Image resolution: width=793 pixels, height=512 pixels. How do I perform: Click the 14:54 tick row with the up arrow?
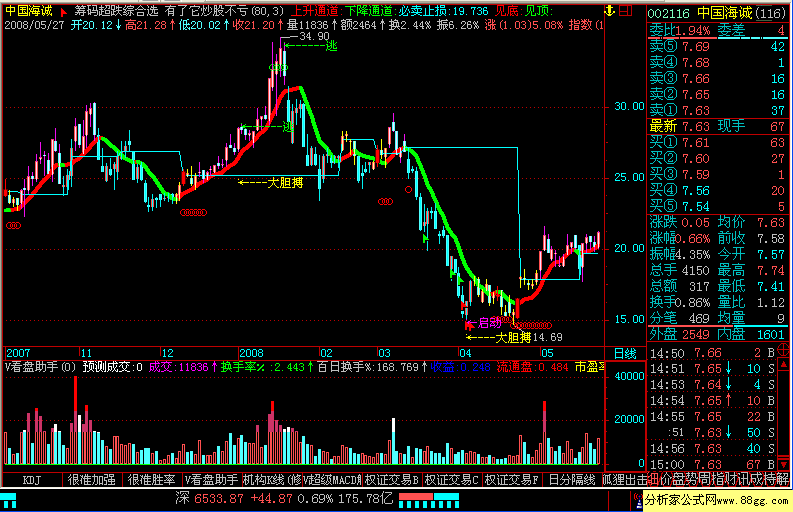click(x=712, y=401)
